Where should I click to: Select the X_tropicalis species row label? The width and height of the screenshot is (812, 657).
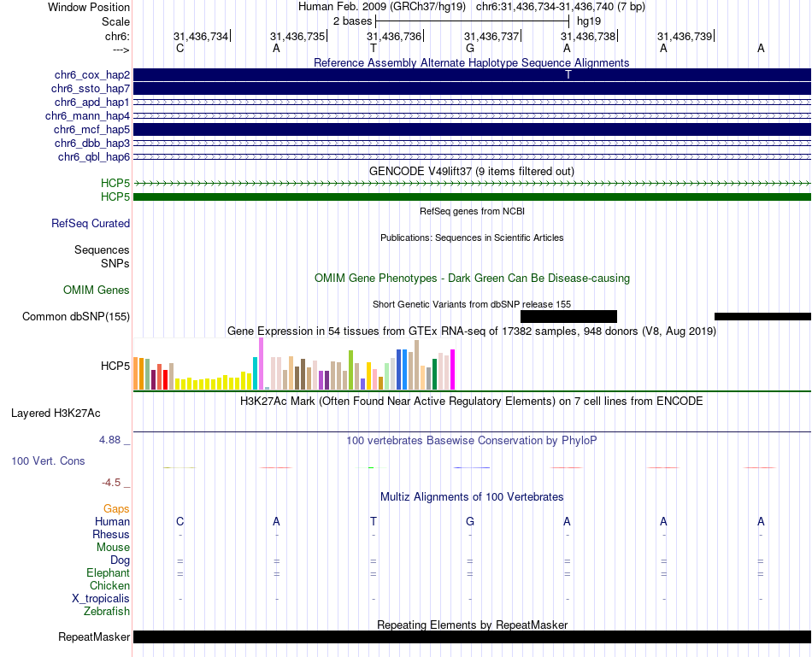pos(101,599)
